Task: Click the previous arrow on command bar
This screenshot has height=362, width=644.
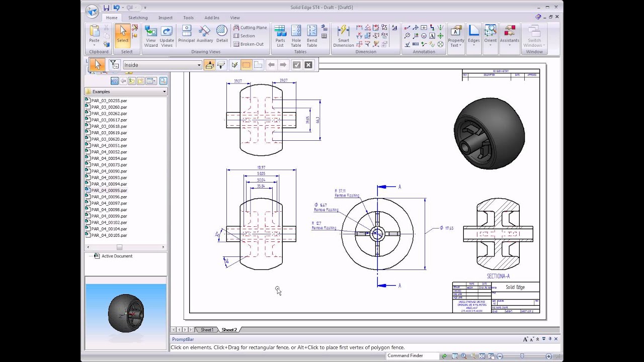Action: pos(271,65)
